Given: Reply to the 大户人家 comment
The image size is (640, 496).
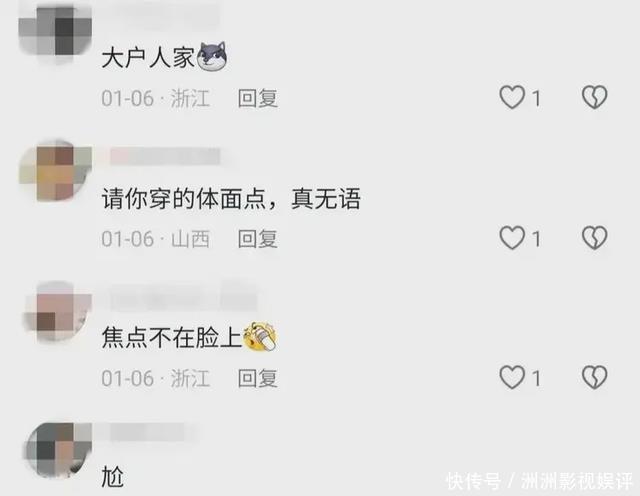Looking at the screenshot, I should click(x=258, y=98).
